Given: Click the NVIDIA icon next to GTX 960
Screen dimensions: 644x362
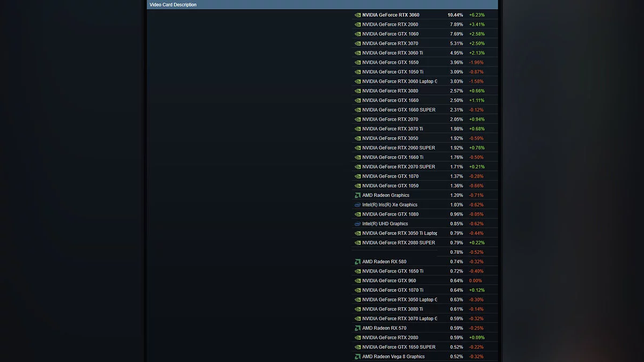Looking at the screenshot, I should point(357,281).
